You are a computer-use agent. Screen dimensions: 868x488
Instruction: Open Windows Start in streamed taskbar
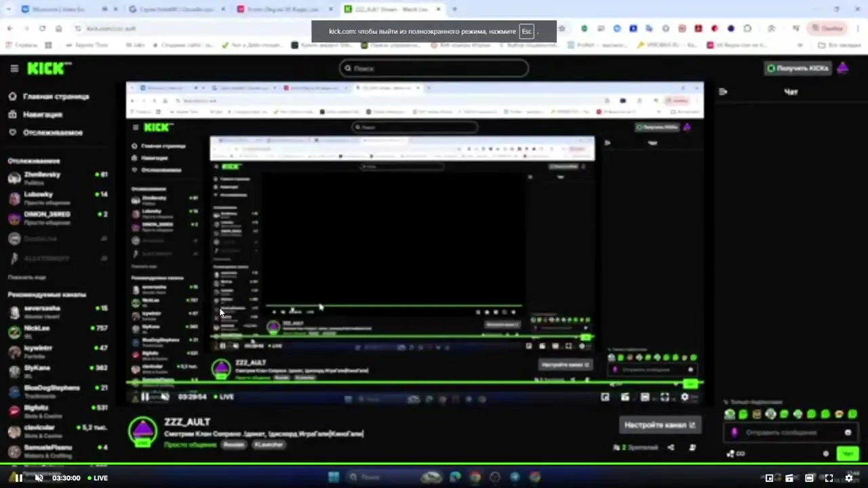click(334, 477)
